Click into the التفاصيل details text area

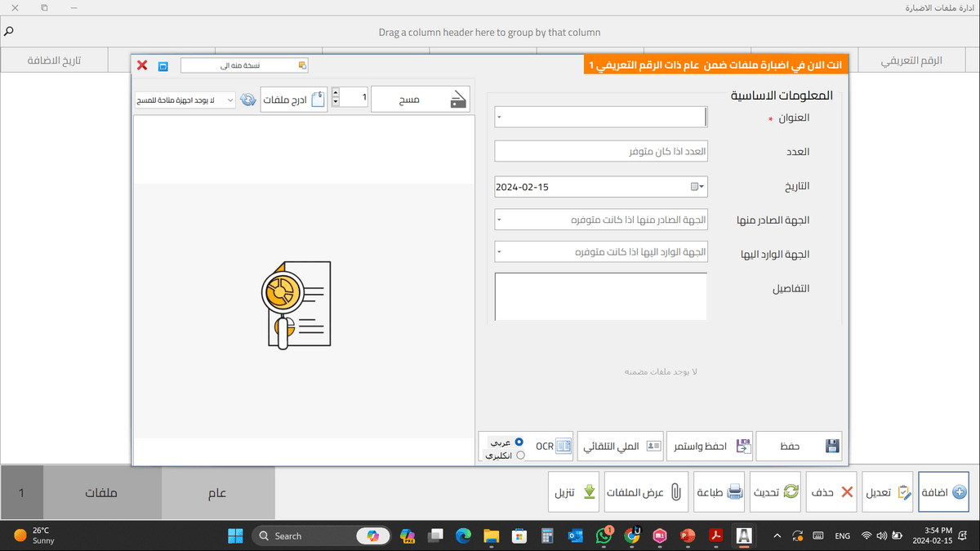600,296
